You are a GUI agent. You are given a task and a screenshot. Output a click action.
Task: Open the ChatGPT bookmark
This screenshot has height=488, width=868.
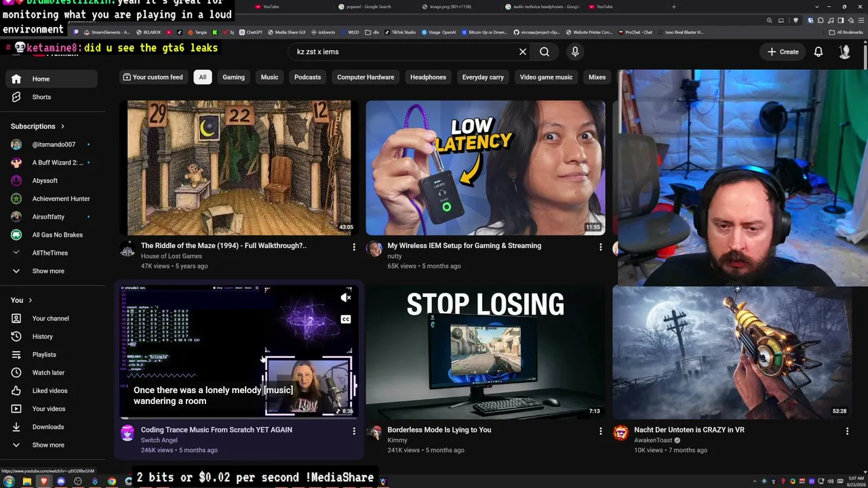click(x=250, y=32)
